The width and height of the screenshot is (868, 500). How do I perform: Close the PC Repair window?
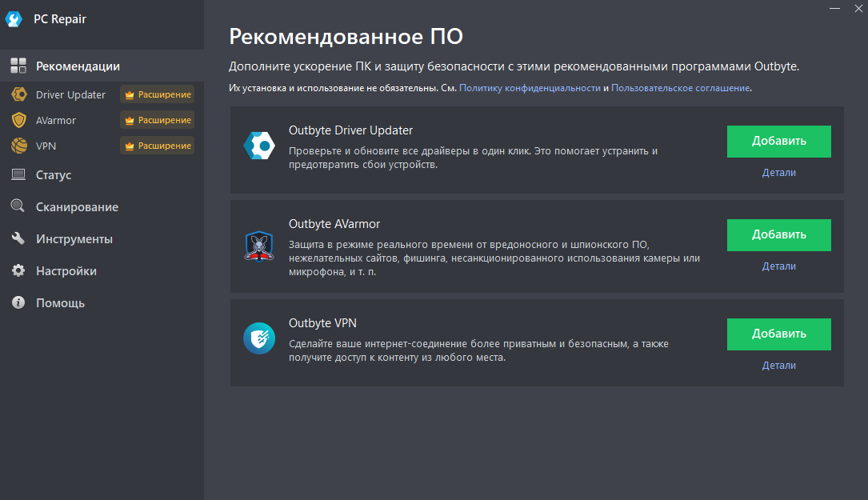[858, 8]
